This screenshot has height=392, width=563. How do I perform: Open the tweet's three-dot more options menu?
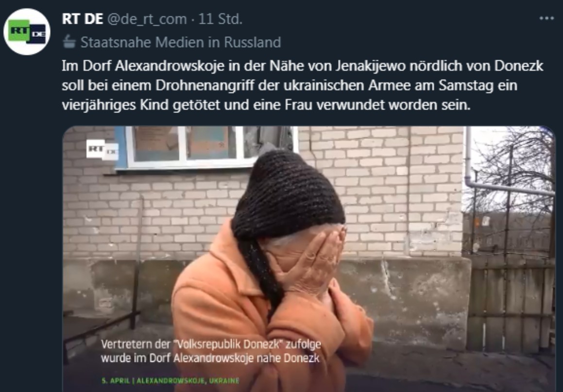point(546,18)
